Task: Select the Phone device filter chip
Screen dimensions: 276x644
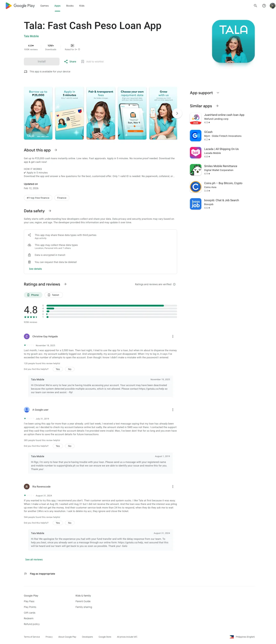Action: point(33,295)
